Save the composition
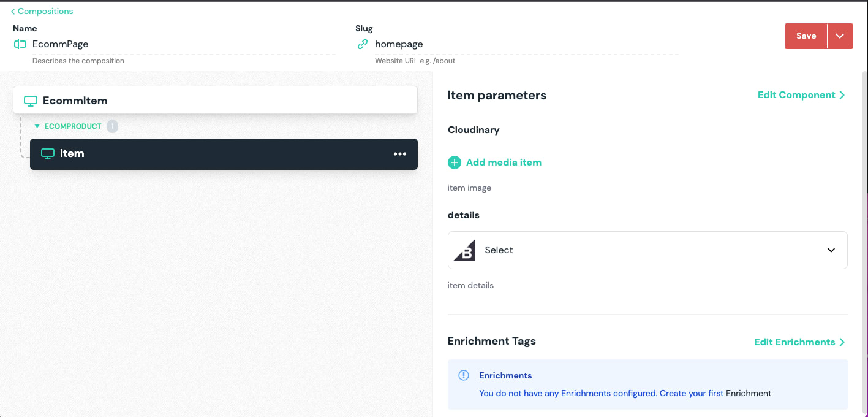 tap(806, 36)
